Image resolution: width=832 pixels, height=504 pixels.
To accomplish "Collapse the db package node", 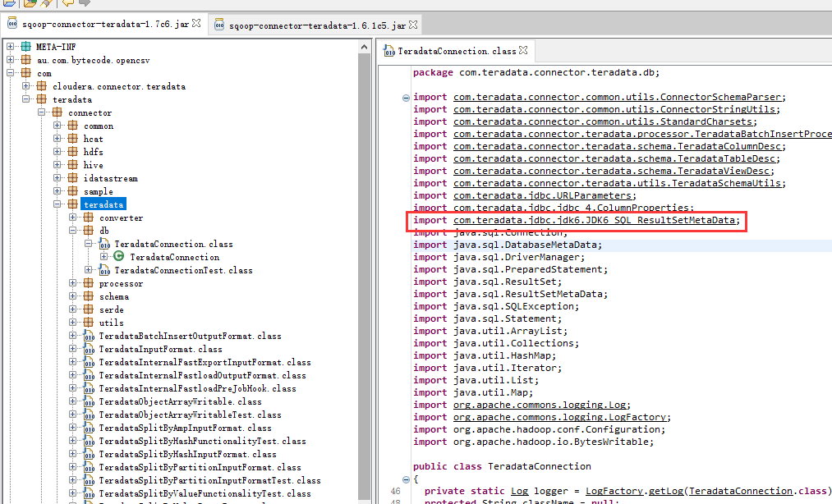I will click(x=73, y=231).
